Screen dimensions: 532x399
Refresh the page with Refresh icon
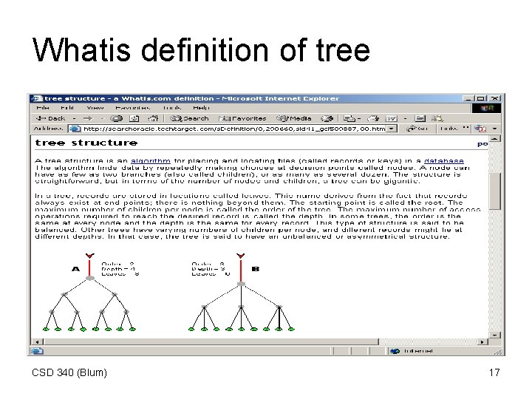tap(134, 118)
